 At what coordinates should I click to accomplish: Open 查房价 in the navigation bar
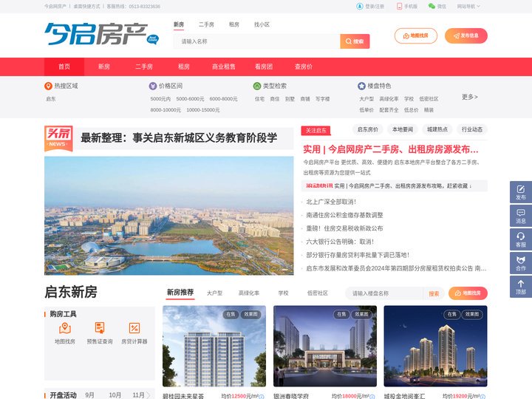[304, 66]
